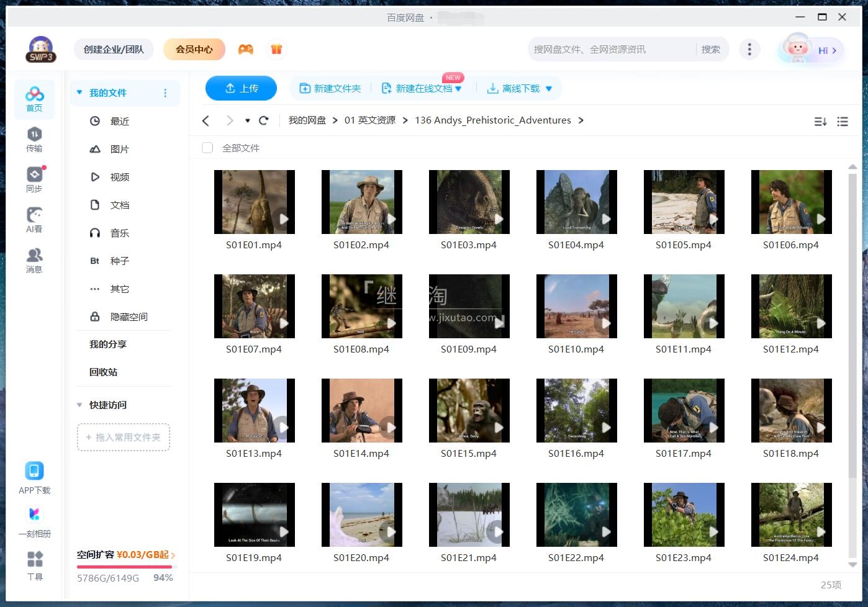Select the AI看 feature icon
The image size is (868, 607).
[34, 218]
